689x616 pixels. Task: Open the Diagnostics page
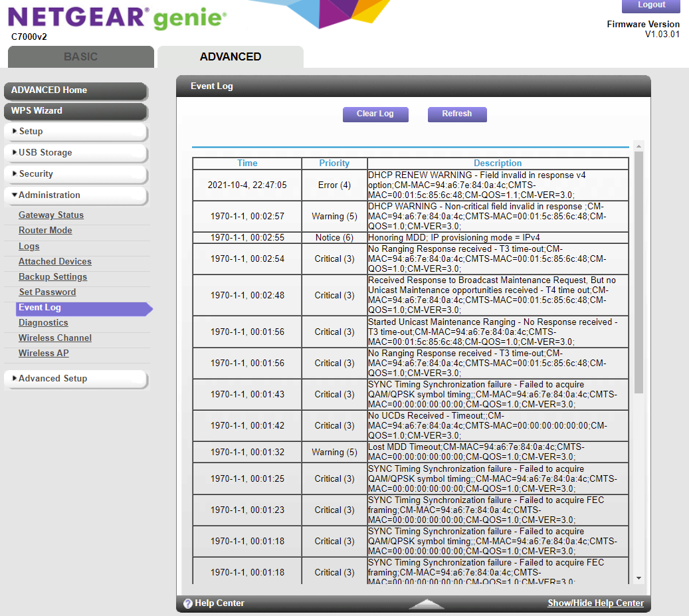pos(43,322)
